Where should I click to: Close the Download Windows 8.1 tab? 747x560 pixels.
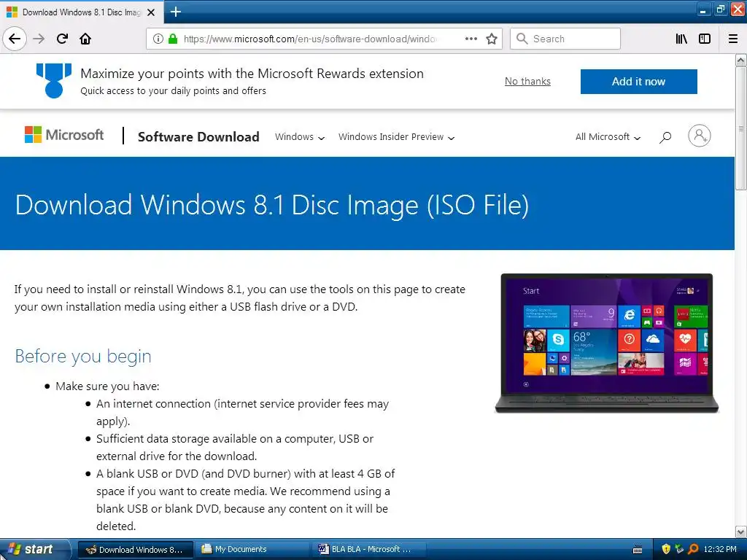point(151,12)
